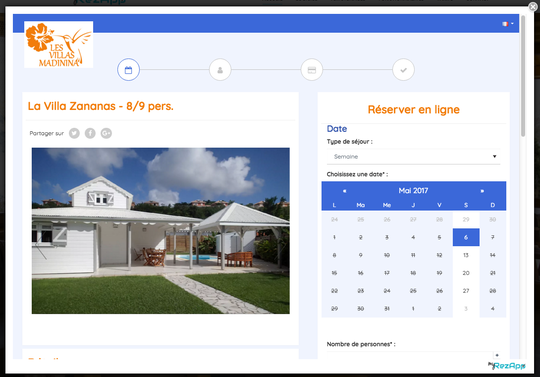Select highlighted date 6 in calendar
The image size is (540, 377).
click(x=466, y=237)
